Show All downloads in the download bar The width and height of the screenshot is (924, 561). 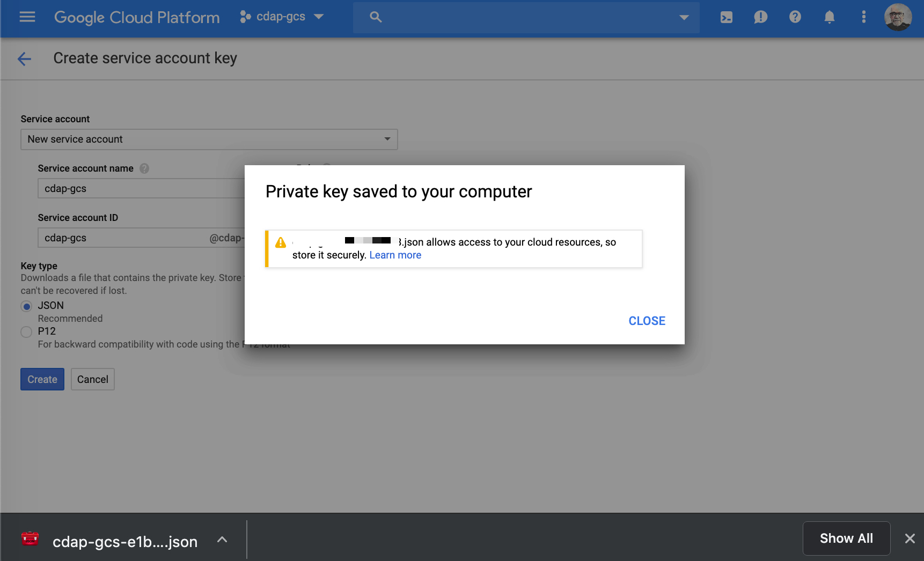point(846,538)
